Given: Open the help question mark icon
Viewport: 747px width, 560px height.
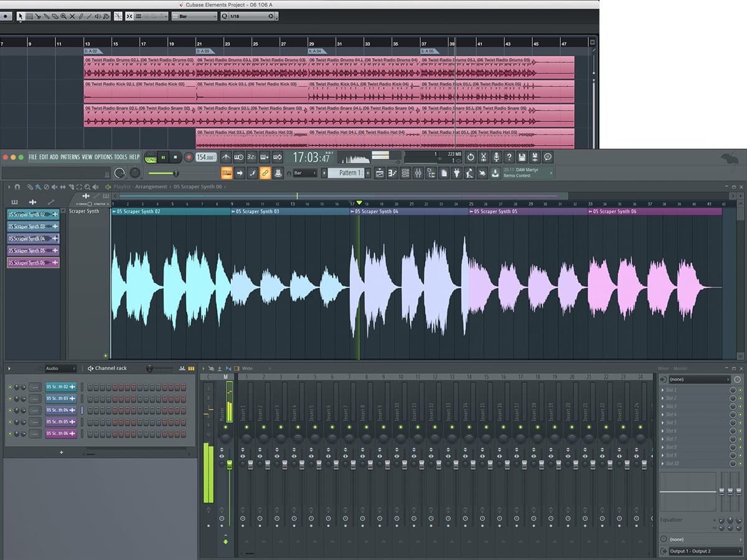Looking at the screenshot, I should (x=509, y=157).
